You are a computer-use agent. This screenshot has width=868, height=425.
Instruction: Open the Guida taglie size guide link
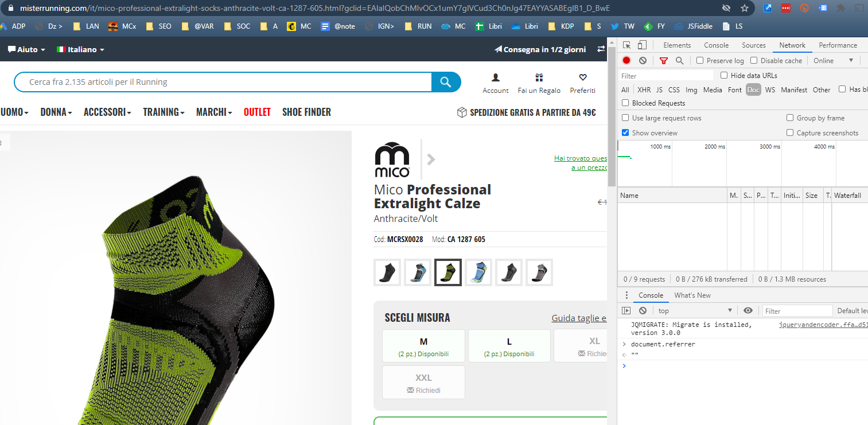579,318
